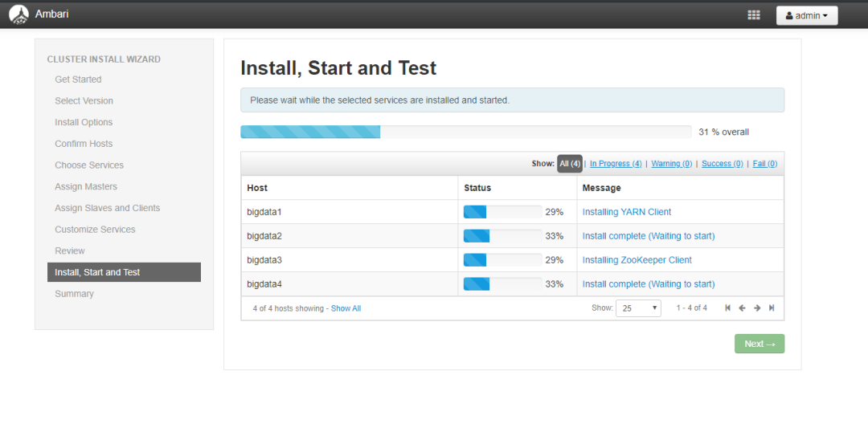Screen dimensions: 868x432
Task: Expand the Show rows-per-page selector
Action: [x=638, y=308]
